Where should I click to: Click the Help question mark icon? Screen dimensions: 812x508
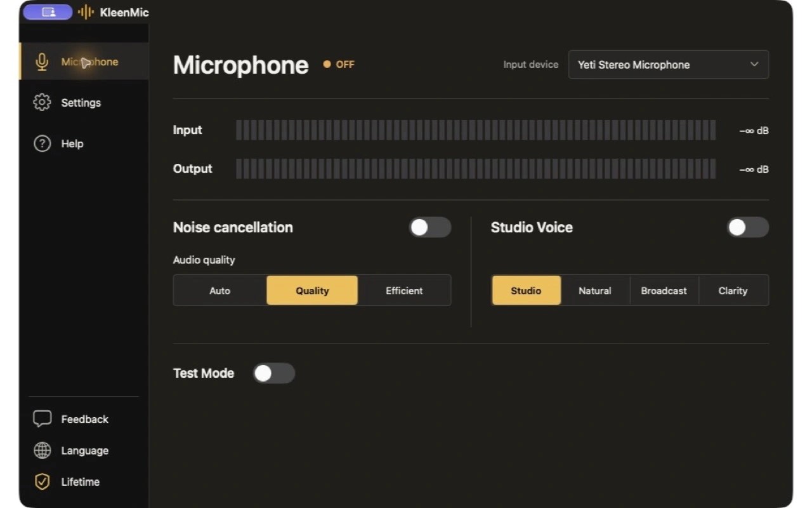(x=42, y=144)
